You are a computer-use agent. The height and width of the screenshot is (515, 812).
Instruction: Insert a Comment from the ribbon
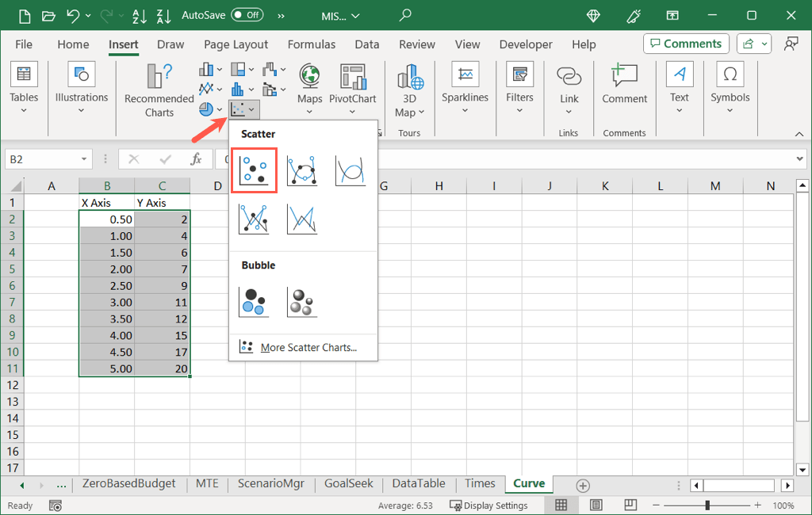624,86
